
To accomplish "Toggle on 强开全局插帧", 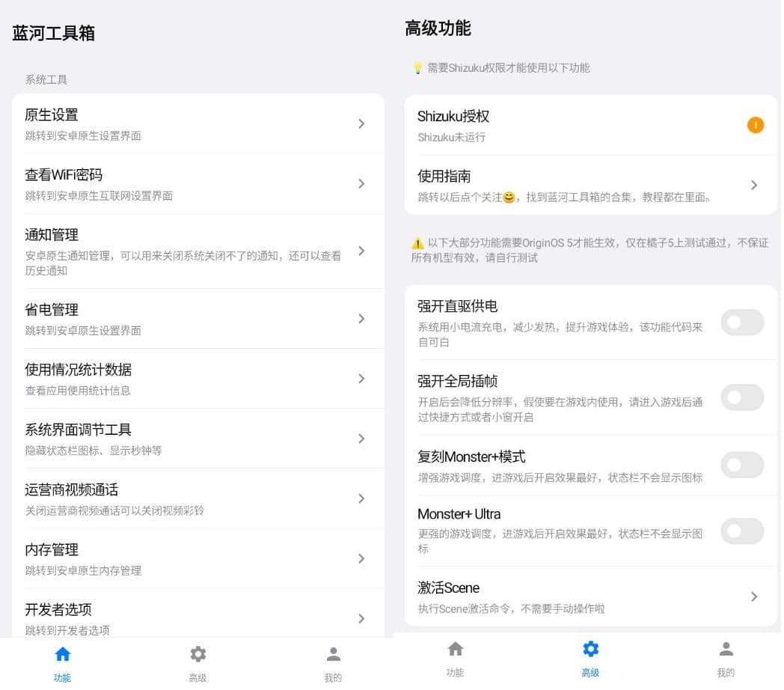I will 742,397.
